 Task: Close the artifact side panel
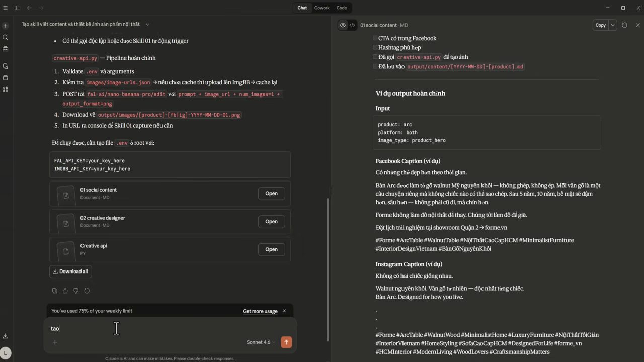tap(638, 25)
